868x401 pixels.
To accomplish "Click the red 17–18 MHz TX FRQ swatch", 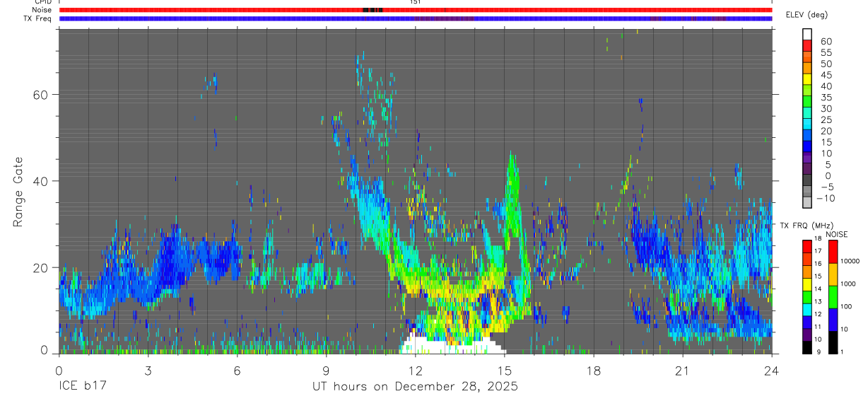I will point(807,245).
